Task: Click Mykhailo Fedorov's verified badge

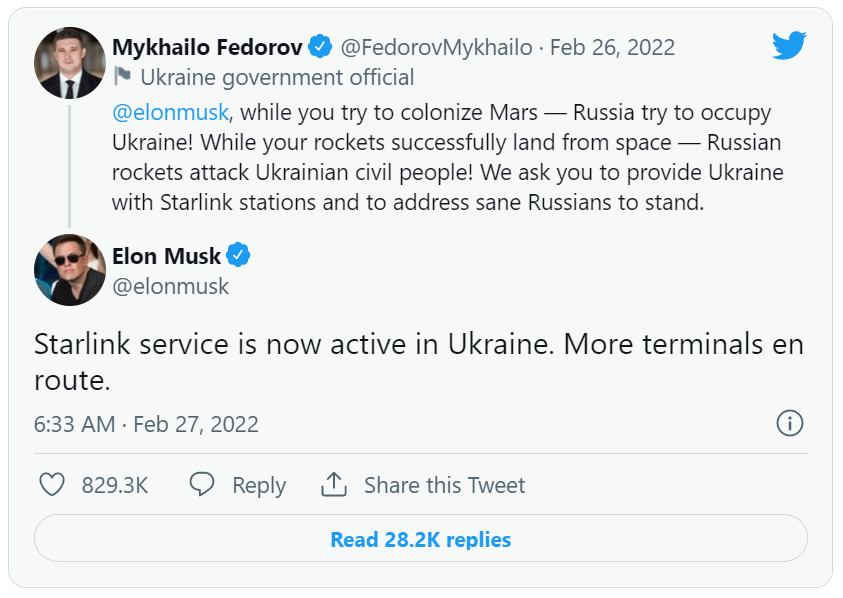Action: coord(320,46)
